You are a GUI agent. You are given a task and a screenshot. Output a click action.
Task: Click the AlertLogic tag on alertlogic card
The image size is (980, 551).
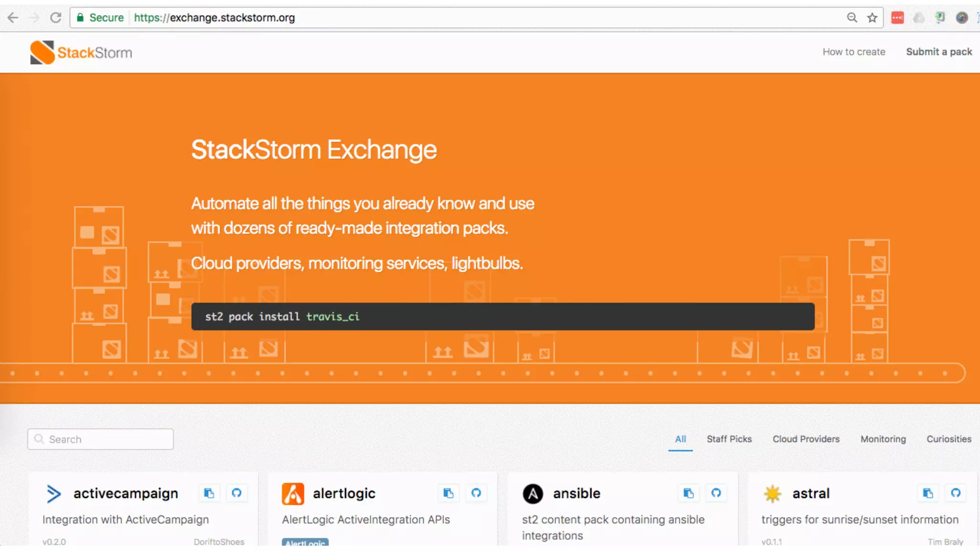305,542
